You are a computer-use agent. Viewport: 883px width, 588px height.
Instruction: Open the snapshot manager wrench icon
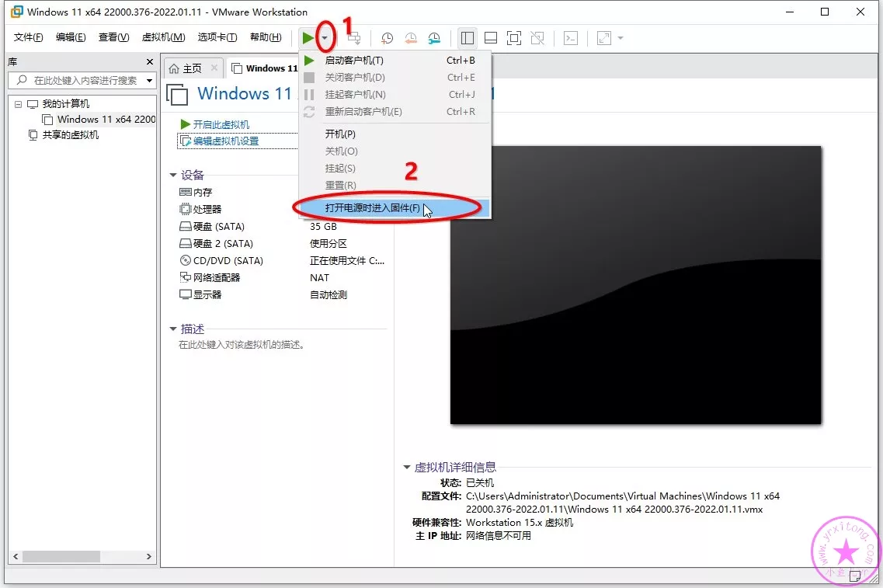point(434,38)
